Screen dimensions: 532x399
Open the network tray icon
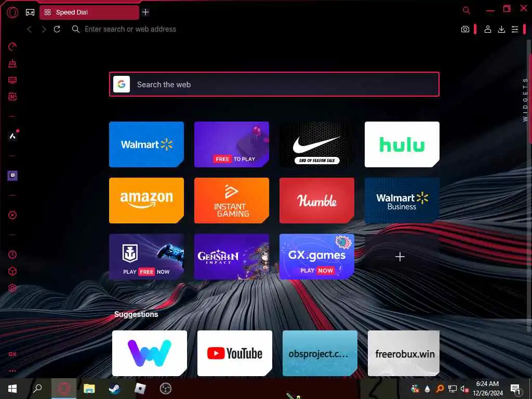click(453, 389)
